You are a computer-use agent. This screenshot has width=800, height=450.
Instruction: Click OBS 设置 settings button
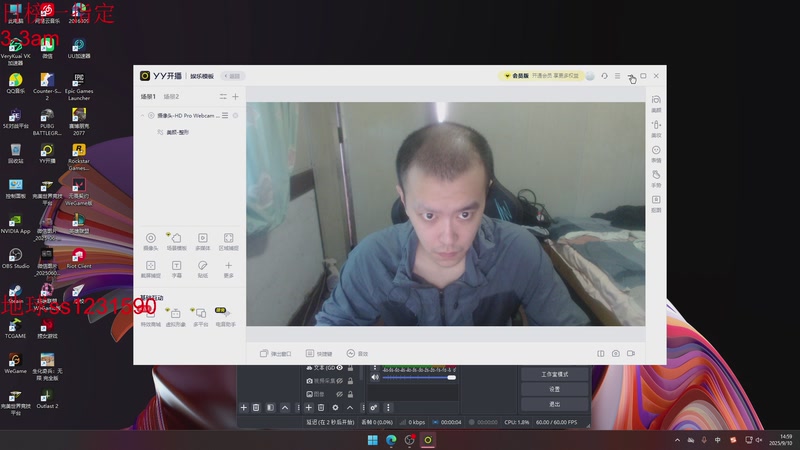(x=555, y=389)
